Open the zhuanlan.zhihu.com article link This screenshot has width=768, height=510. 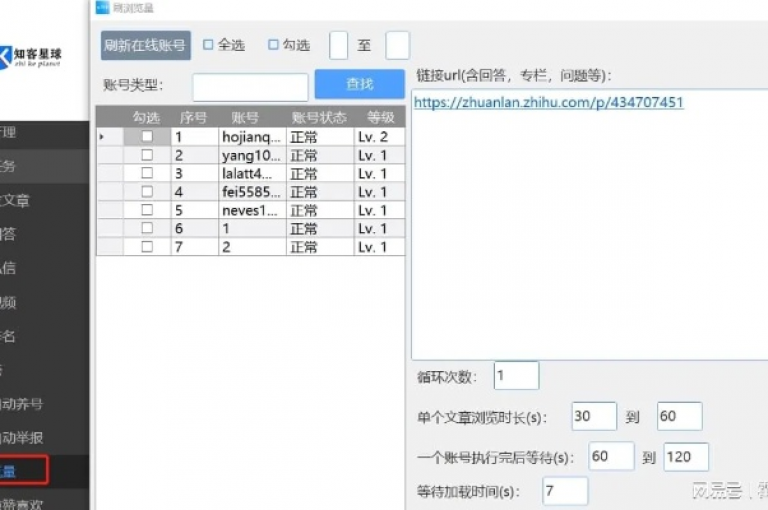549,102
